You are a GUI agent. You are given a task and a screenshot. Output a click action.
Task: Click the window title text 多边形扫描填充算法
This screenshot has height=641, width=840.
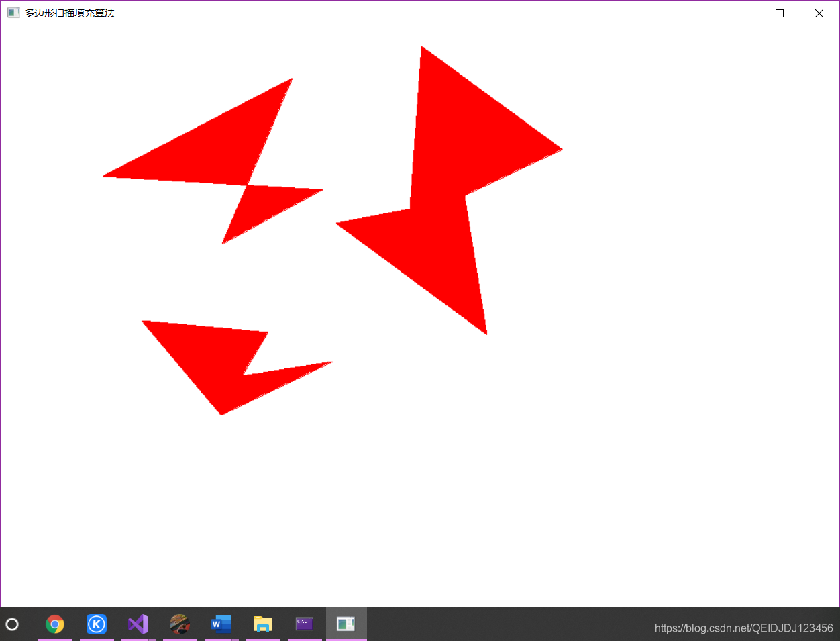click(70, 13)
